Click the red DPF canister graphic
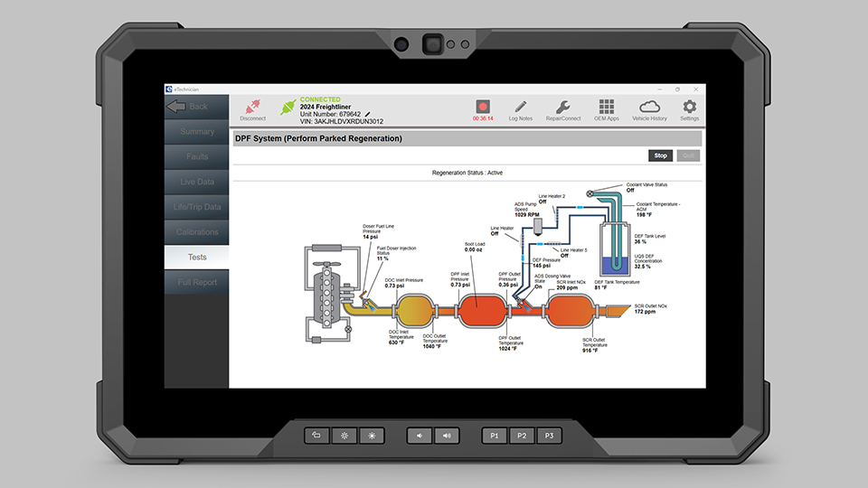 point(483,311)
